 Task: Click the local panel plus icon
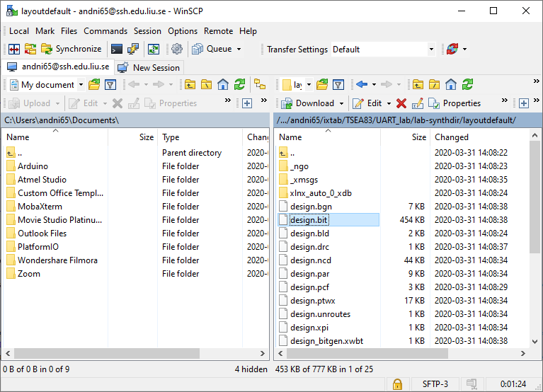coord(247,103)
